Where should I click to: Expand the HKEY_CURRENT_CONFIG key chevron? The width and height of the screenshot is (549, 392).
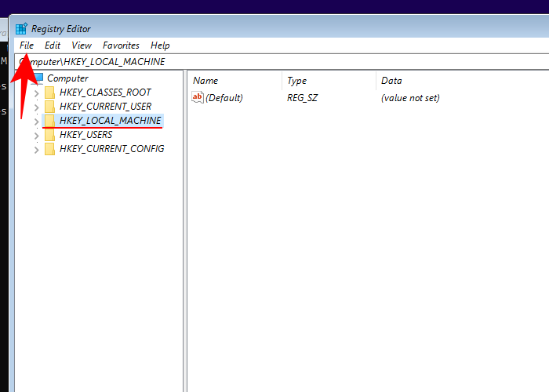(x=36, y=149)
